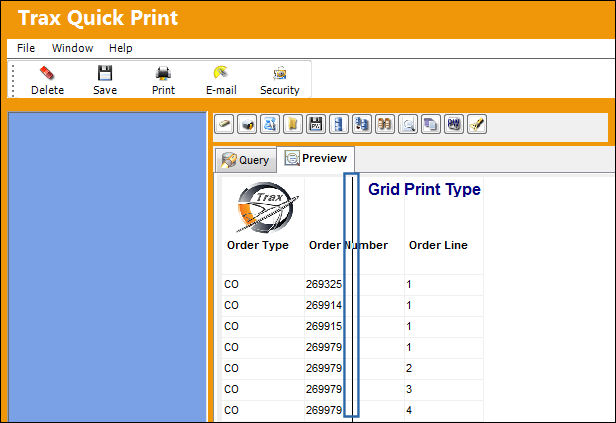Select order number 269915 cell
This screenshot has height=423, width=616.
click(x=324, y=326)
